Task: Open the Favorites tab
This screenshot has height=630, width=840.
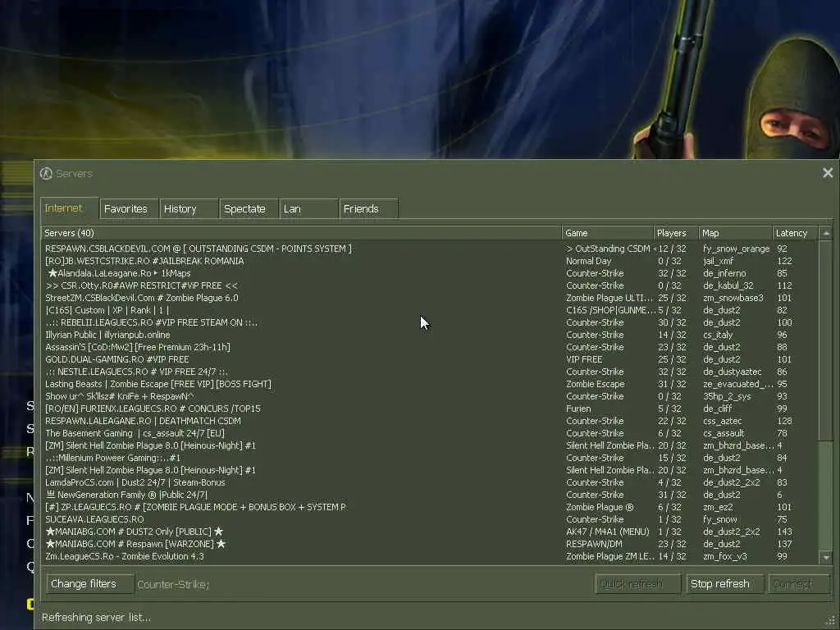Action: (129, 208)
